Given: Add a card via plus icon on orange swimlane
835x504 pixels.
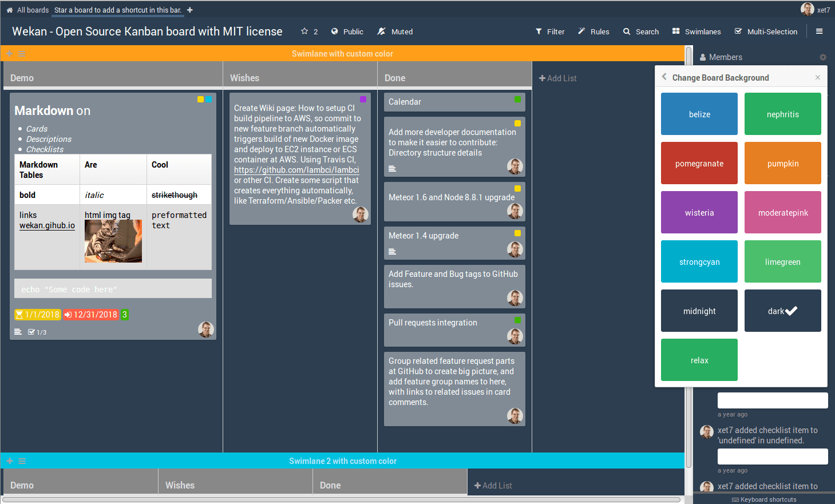Looking at the screenshot, I should coord(9,53).
